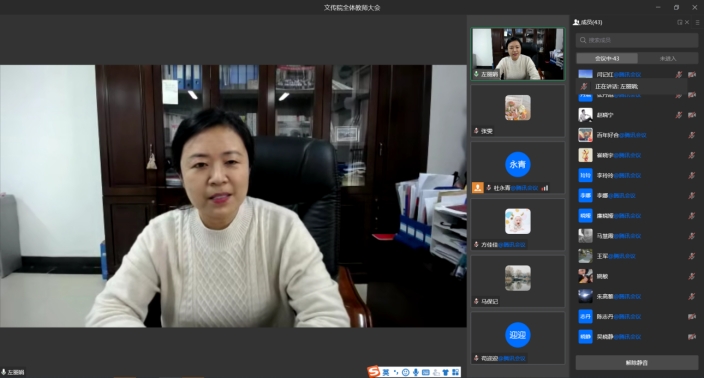The height and width of the screenshot is (378, 704).
Task: Switch to the 会议中·43 tab
Action: pos(607,58)
